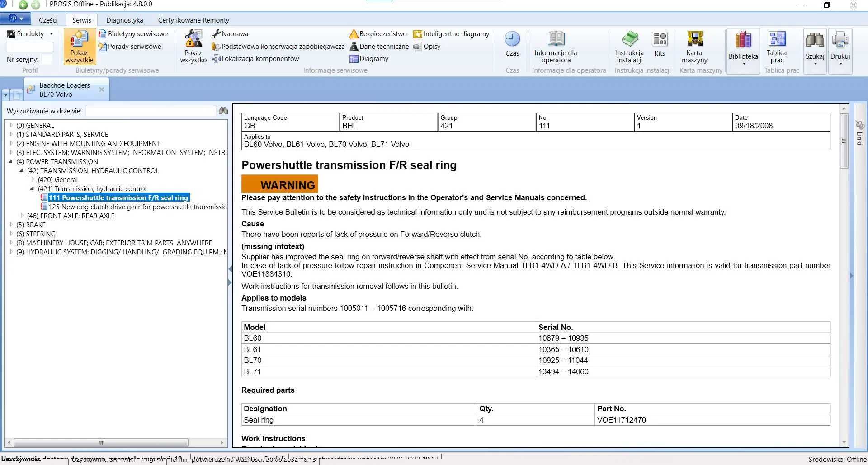Click the green back arrow in title bar
Image resolution: width=868 pixels, height=465 pixels.
pyautogui.click(x=23, y=5)
